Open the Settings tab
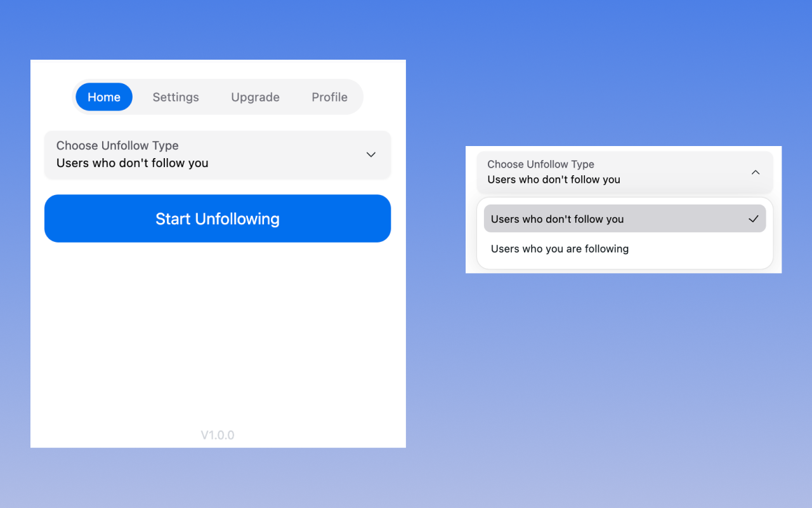This screenshot has height=508, width=812. 176,97
